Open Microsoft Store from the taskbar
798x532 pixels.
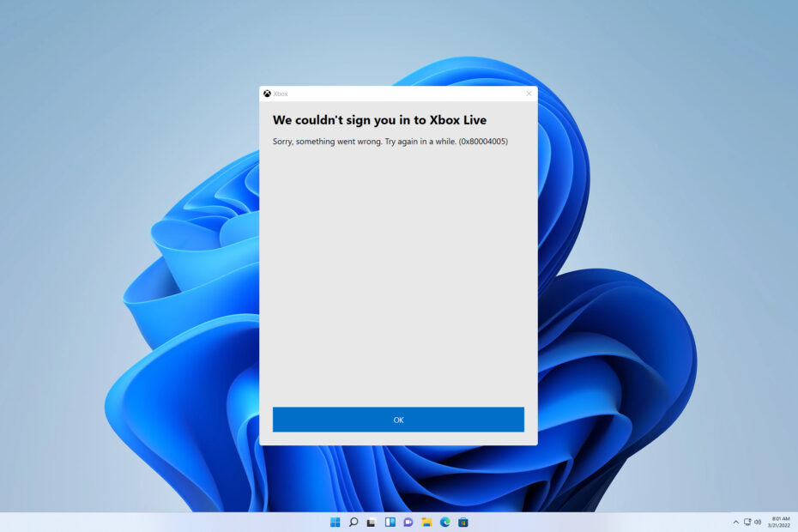(463, 522)
